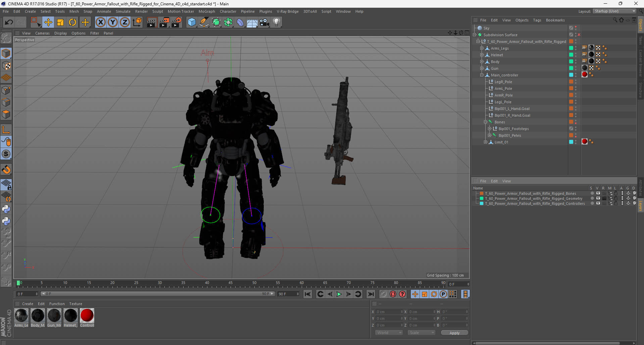This screenshot has height=345, width=644.
Task: Add a camera object
Action: click(x=264, y=22)
